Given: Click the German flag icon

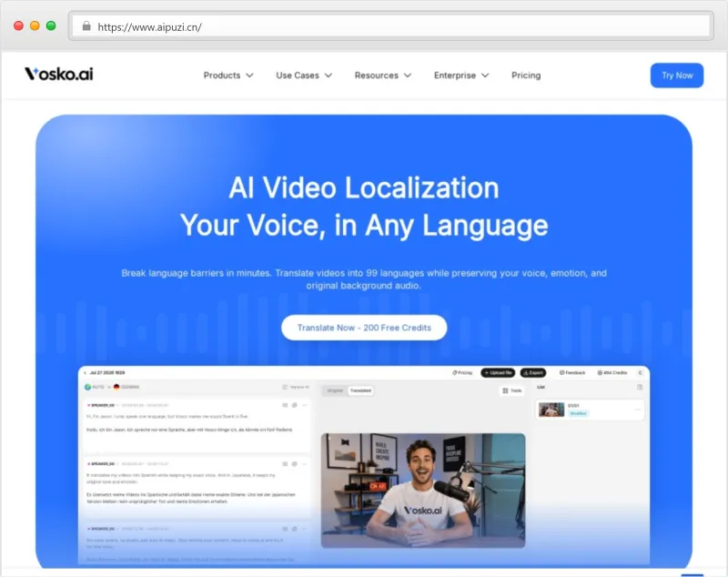Looking at the screenshot, I should tap(116, 387).
